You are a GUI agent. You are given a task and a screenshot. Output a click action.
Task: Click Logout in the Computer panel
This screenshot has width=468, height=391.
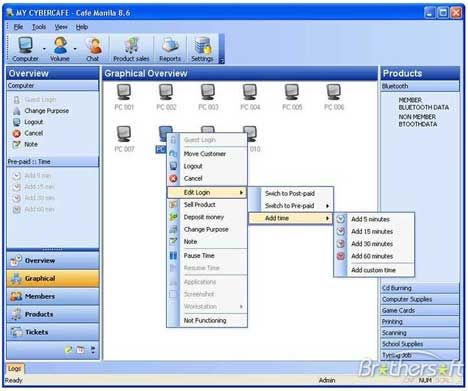tap(33, 122)
